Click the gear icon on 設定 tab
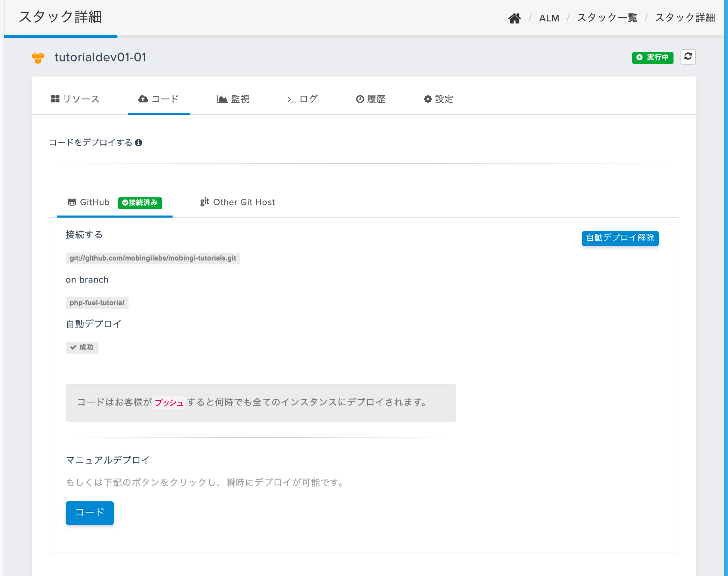The image size is (728, 576). click(x=428, y=99)
